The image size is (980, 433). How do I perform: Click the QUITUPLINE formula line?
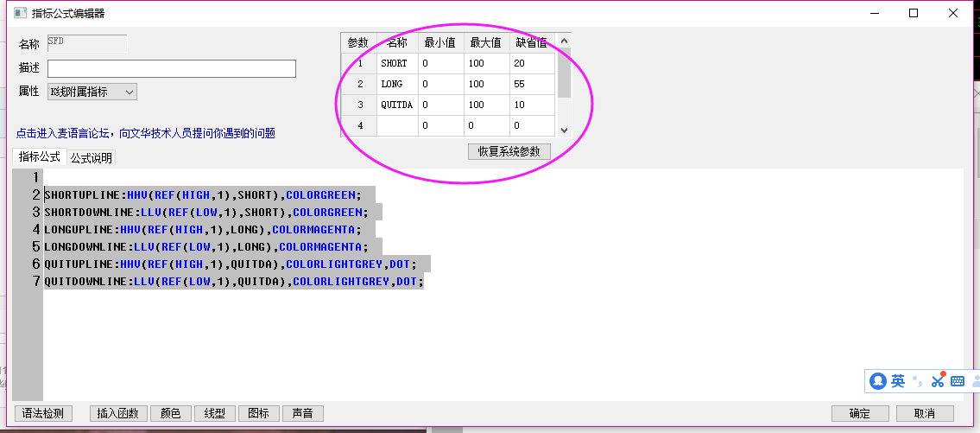(x=230, y=264)
